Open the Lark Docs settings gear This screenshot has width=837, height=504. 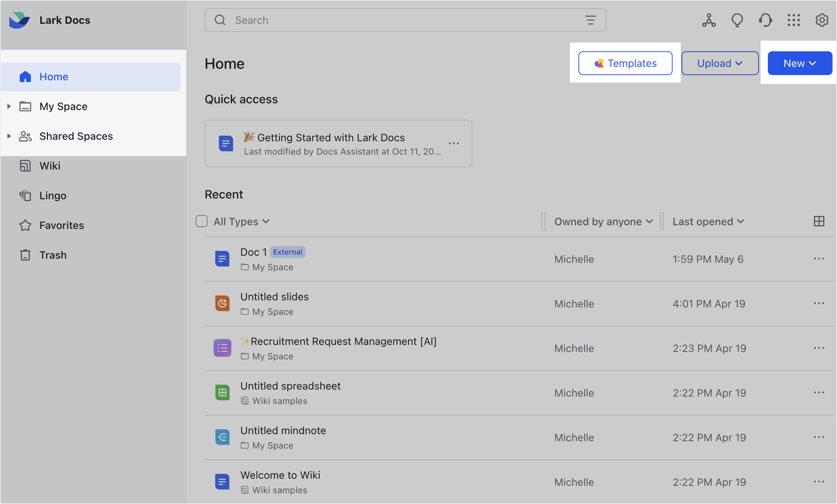(822, 20)
